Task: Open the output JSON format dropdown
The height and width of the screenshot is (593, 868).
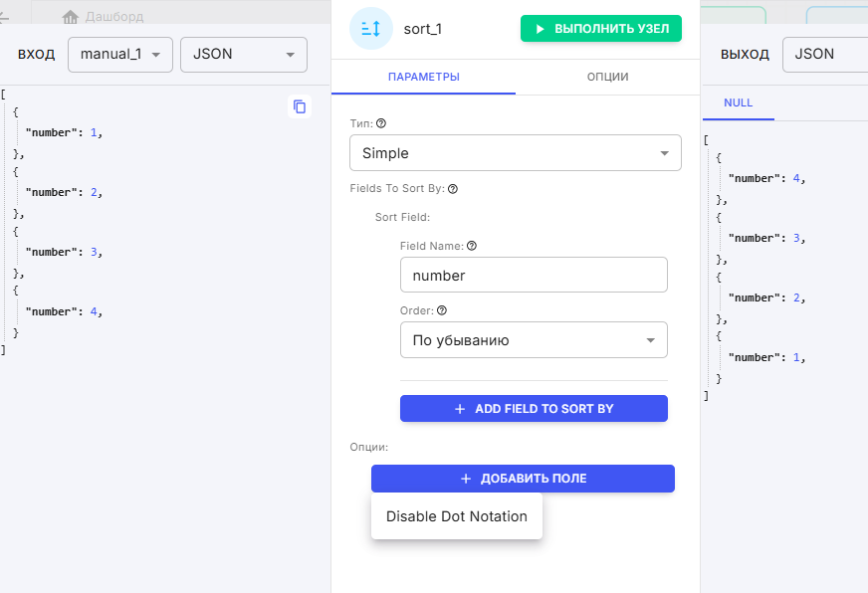Action: (x=824, y=54)
